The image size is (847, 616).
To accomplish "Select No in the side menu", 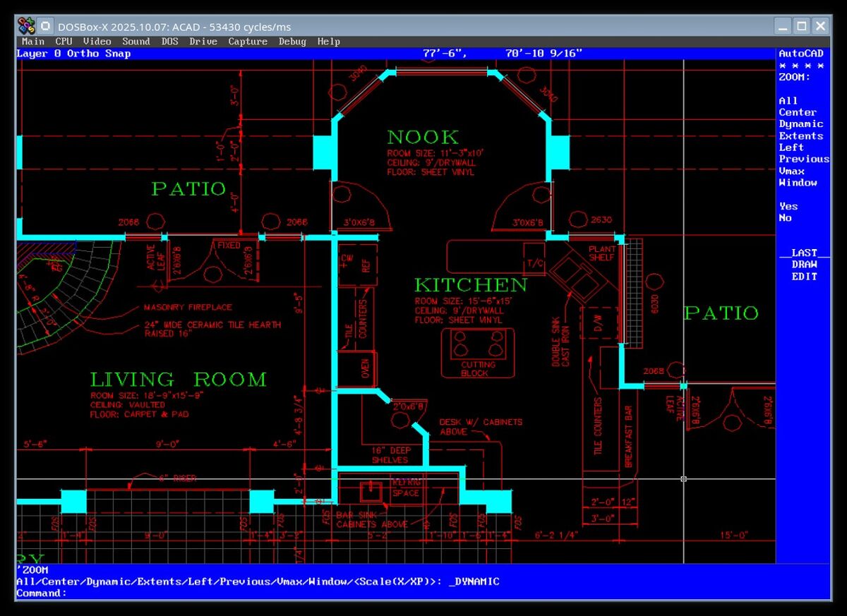I will coord(785,218).
